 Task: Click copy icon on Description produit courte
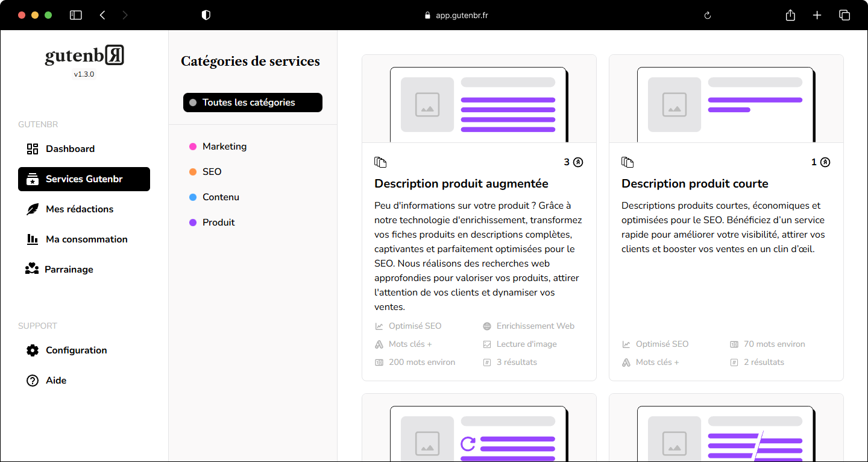click(627, 162)
